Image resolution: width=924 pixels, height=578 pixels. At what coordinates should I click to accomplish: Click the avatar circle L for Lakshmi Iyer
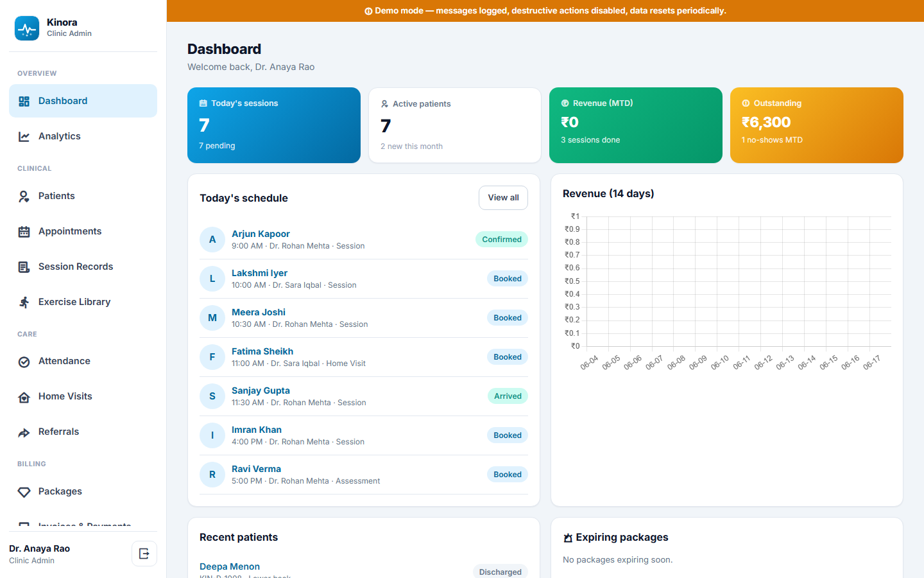[212, 279]
